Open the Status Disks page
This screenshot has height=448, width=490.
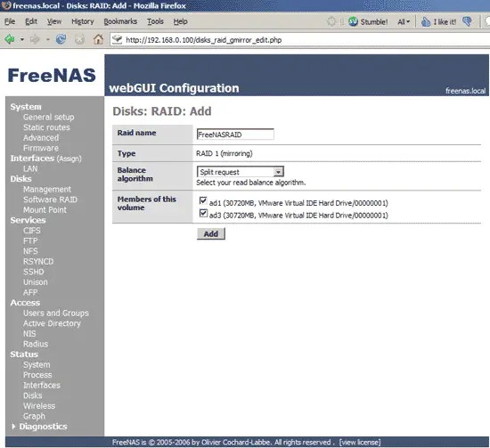32,395
